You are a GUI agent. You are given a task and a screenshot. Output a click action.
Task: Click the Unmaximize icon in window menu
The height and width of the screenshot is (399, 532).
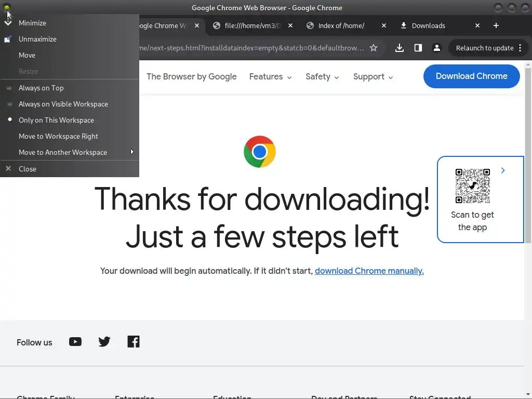coord(8,39)
